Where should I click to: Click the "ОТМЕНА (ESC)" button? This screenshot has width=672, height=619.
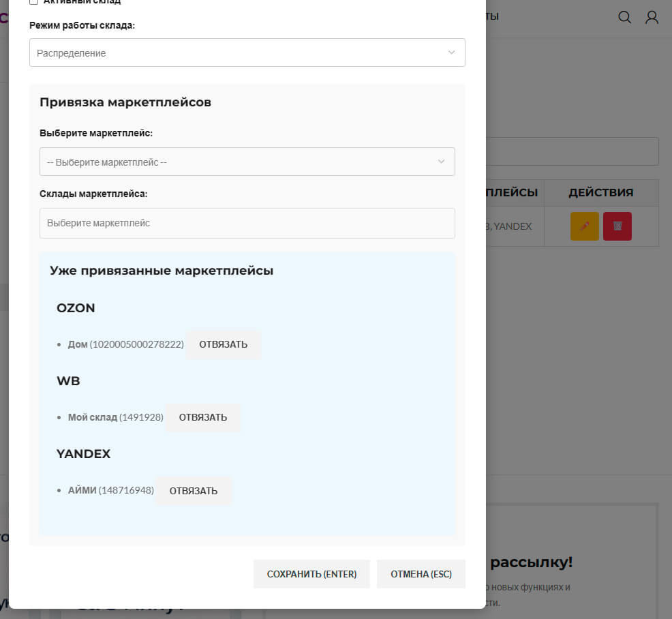click(421, 574)
